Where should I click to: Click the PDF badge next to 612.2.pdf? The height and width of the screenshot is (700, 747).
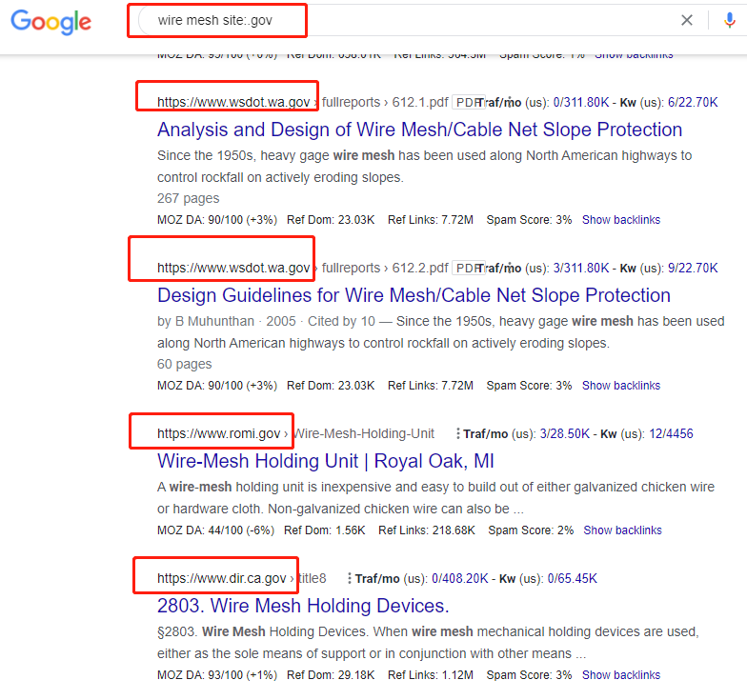pos(469,269)
